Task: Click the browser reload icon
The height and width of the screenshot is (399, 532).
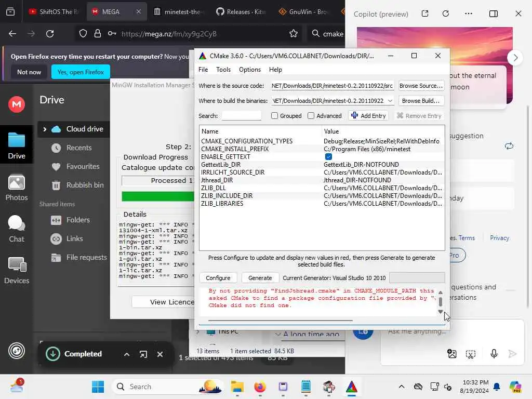Action: click(50, 34)
